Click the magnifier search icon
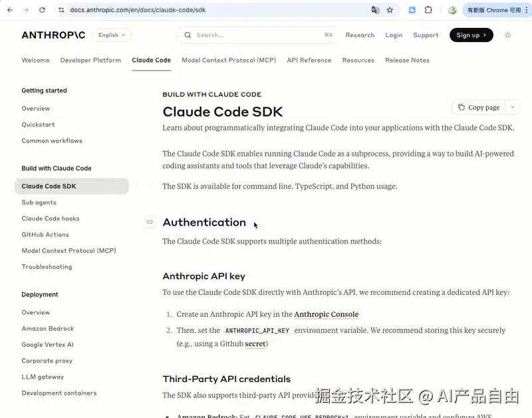The height and width of the screenshot is (418, 532). [x=188, y=35]
